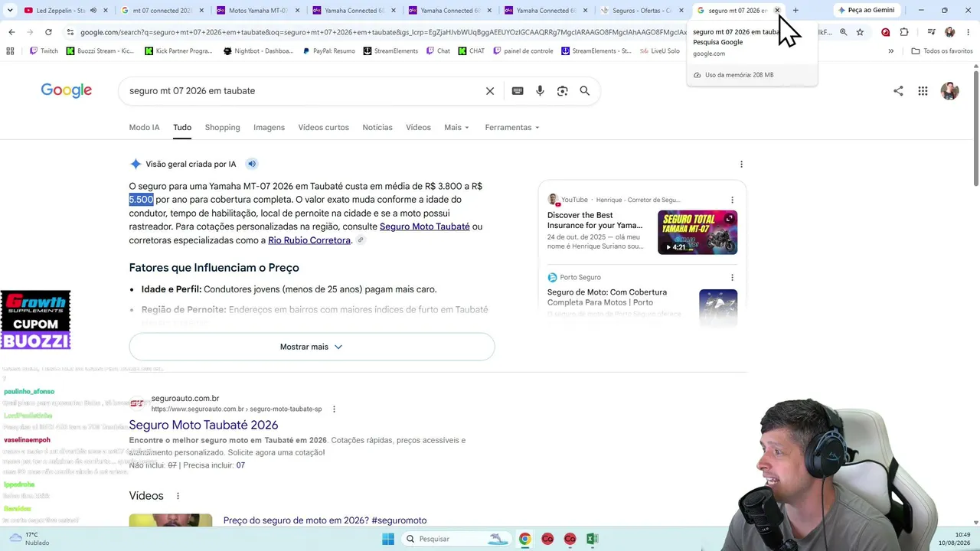Open the Seguro Moto Taubaté inline link
The image size is (980, 551).
coord(425,227)
